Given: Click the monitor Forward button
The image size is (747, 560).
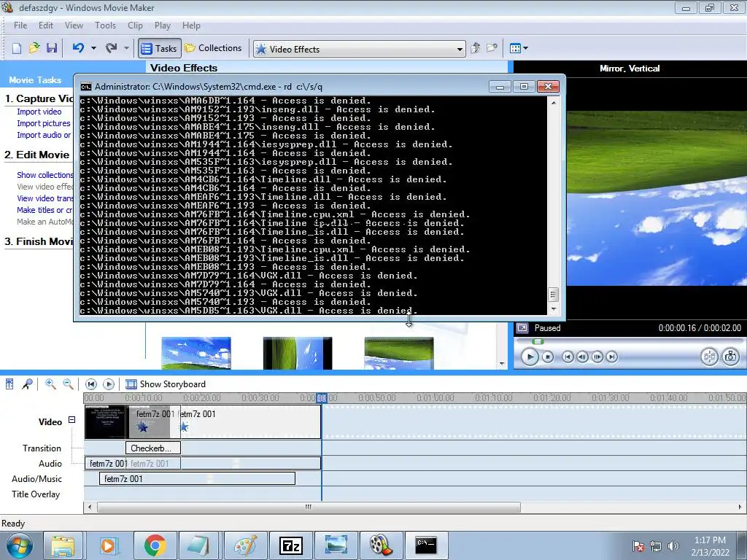Looking at the screenshot, I should (x=612, y=357).
